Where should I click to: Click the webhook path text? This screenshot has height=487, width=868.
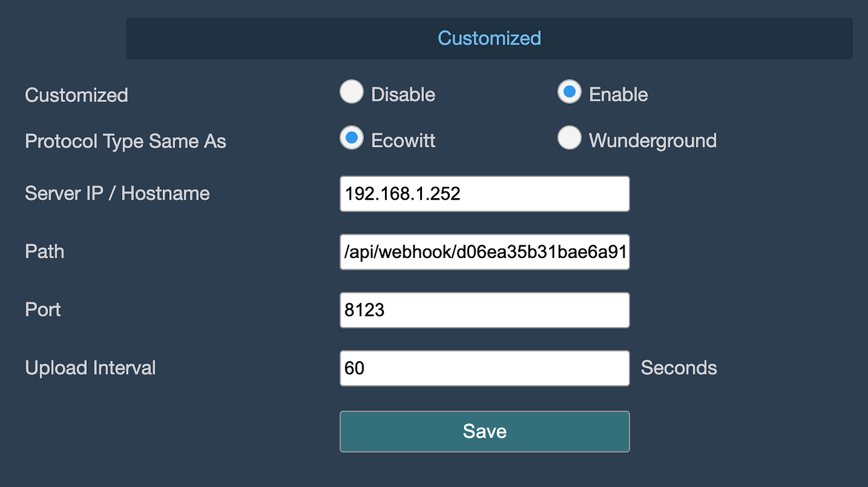(484, 252)
